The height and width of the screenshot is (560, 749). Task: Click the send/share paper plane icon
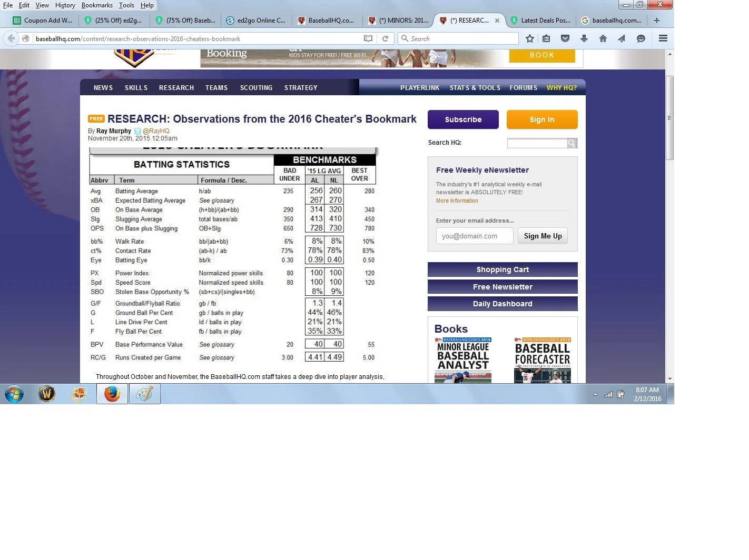[x=622, y=38]
